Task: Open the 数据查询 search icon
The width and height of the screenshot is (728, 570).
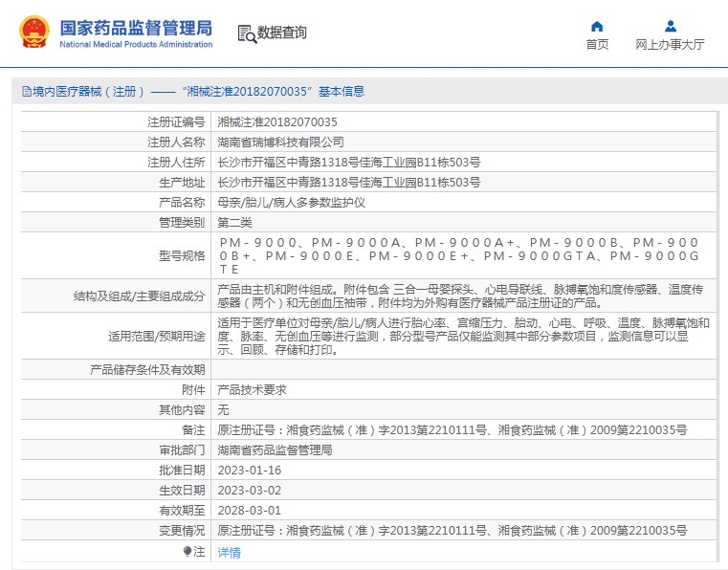Action: [247, 33]
